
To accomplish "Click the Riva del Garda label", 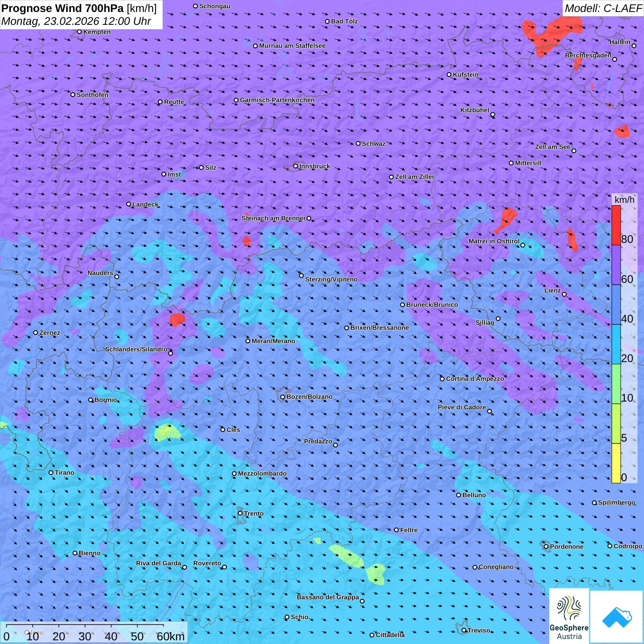I will (159, 563).
